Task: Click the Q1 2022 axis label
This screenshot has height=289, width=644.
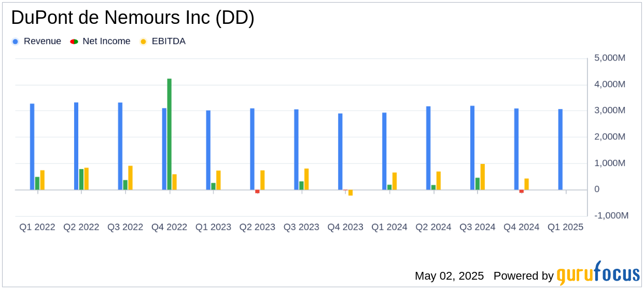Action: 37,227
